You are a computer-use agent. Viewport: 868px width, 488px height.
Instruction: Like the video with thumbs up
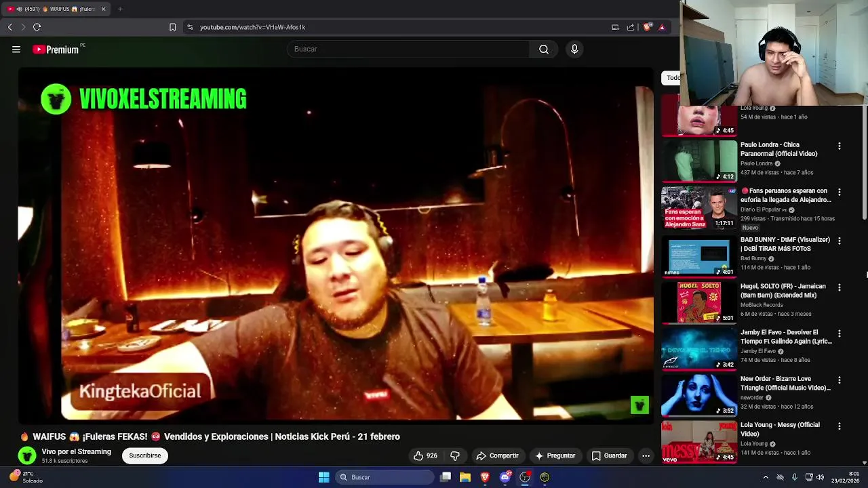425,455
